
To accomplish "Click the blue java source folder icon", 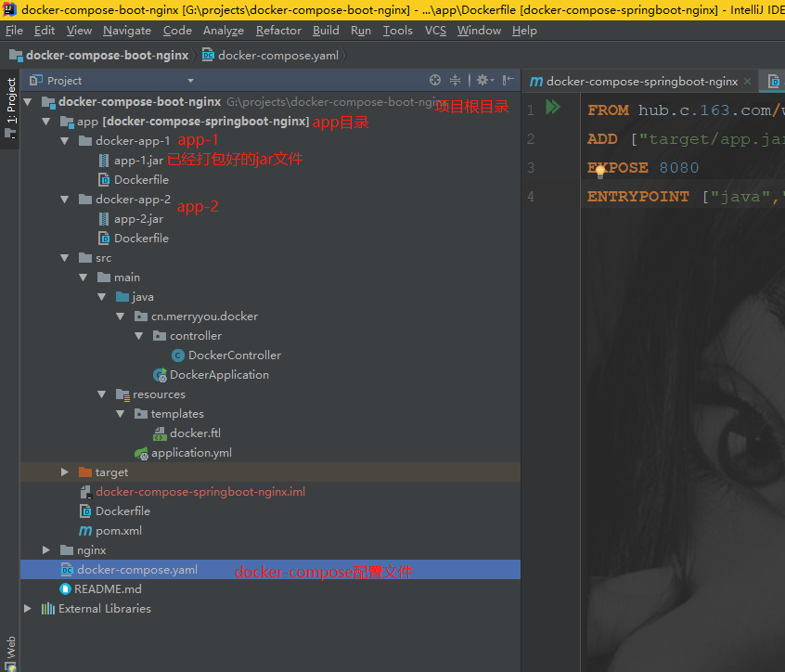I will pyautogui.click(x=122, y=297).
